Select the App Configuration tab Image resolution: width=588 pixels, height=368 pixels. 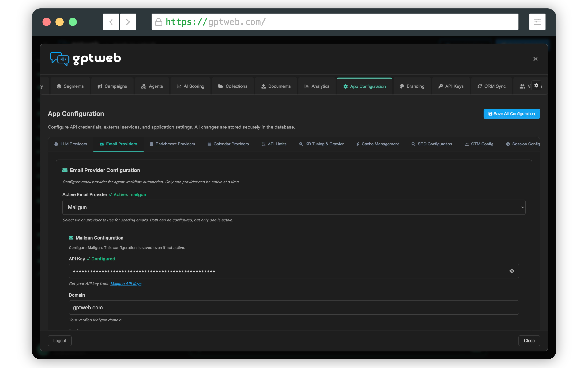(x=364, y=86)
